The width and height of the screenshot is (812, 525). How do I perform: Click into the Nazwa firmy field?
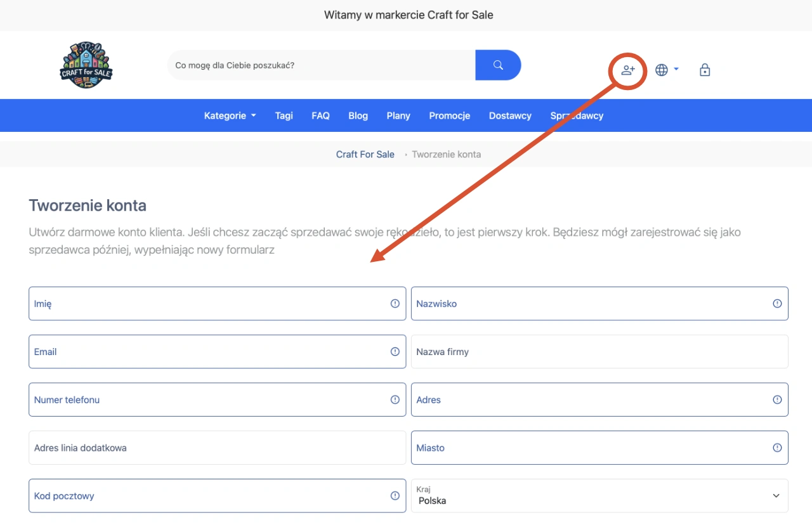599,352
